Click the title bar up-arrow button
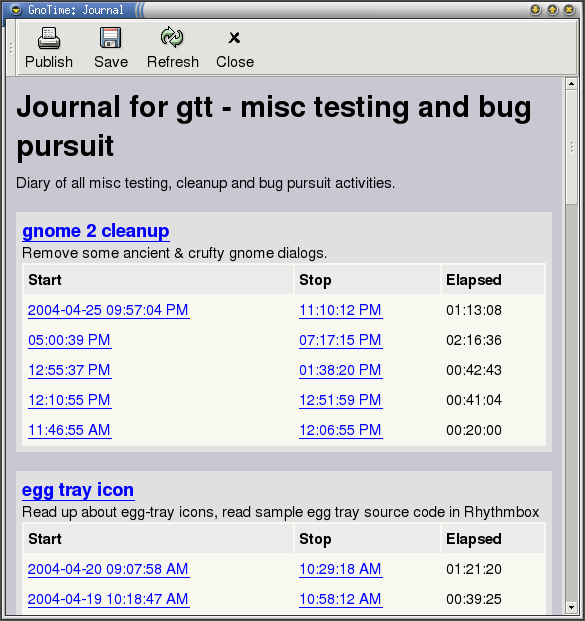The height and width of the screenshot is (621, 585). pyautogui.click(x=553, y=10)
